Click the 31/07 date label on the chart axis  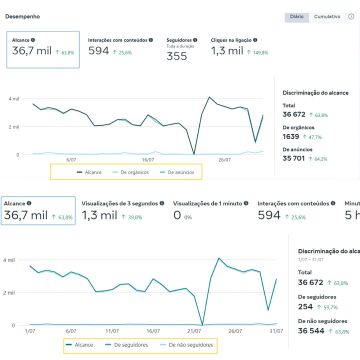(276, 331)
